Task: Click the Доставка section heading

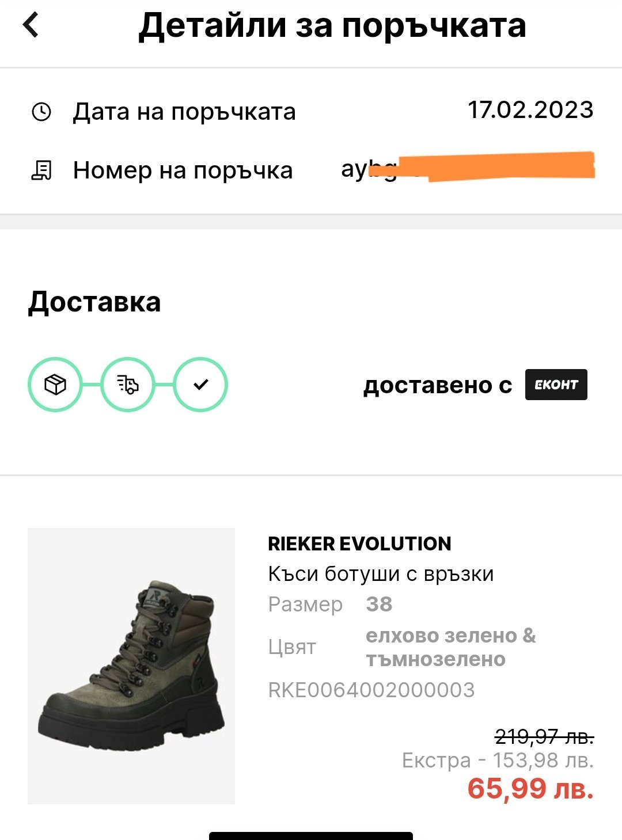Action: click(94, 302)
